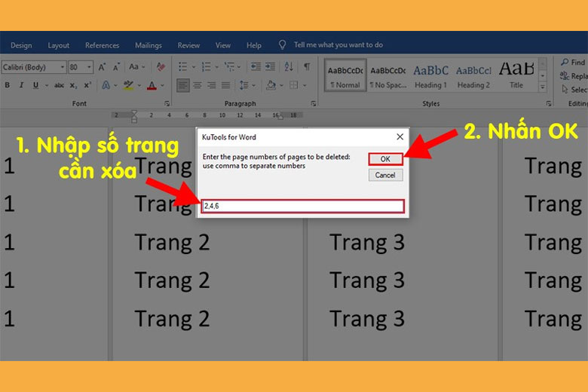
Task: Go to the Review tab
Action: click(x=188, y=45)
